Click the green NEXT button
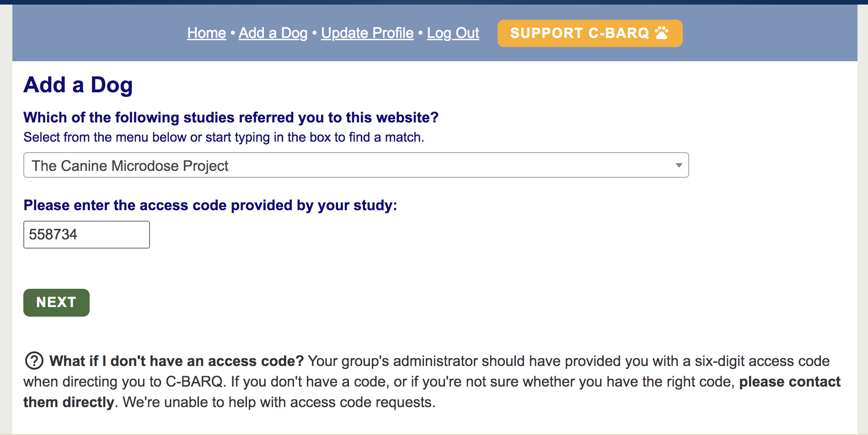The width and height of the screenshot is (868, 435). (56, 302)
